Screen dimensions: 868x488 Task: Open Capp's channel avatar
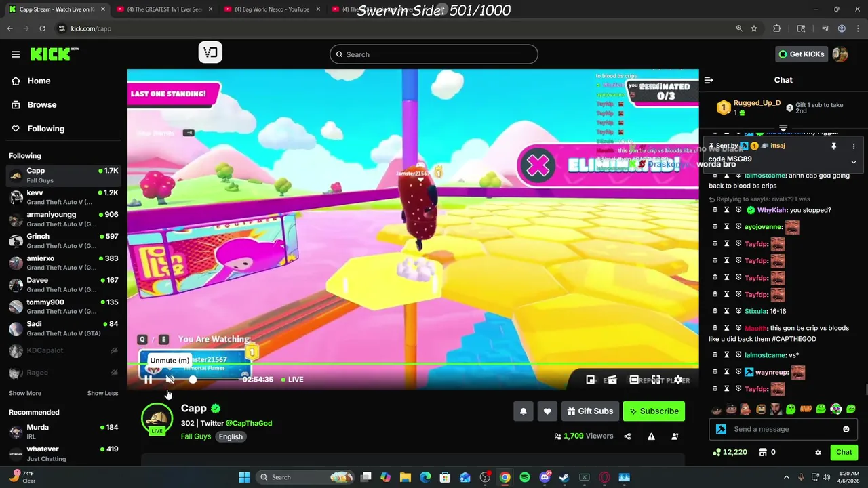click(157, 418)
